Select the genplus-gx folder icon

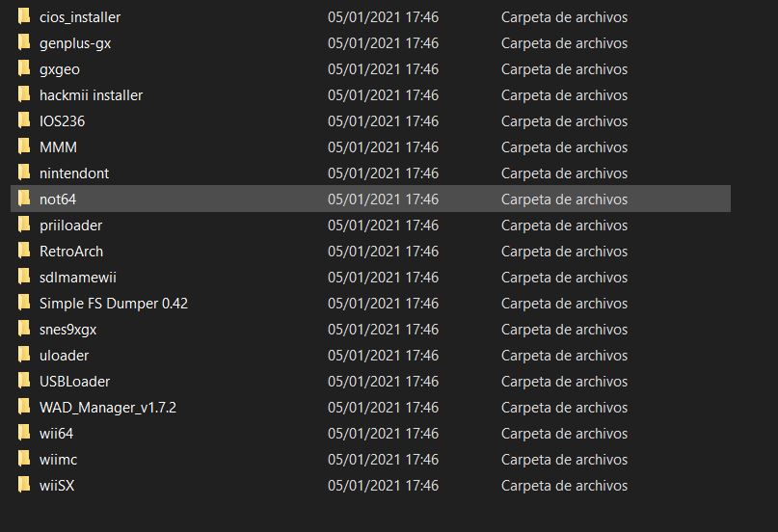tap(24, 43)
